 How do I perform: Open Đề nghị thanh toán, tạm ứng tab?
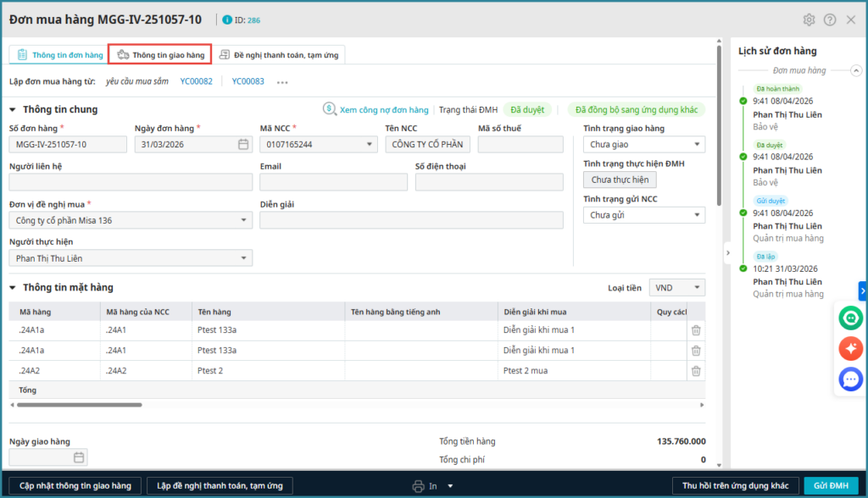(x=279, y=55)
